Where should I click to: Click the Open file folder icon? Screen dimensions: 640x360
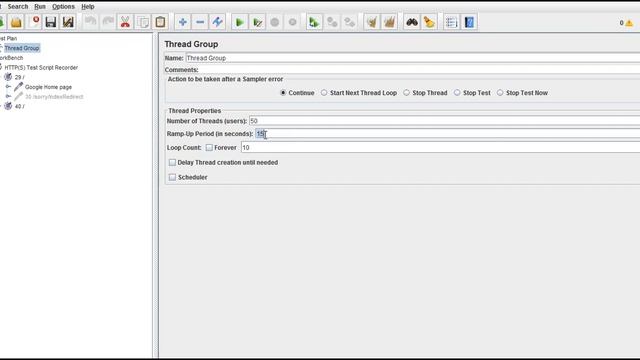click(16, 22)
